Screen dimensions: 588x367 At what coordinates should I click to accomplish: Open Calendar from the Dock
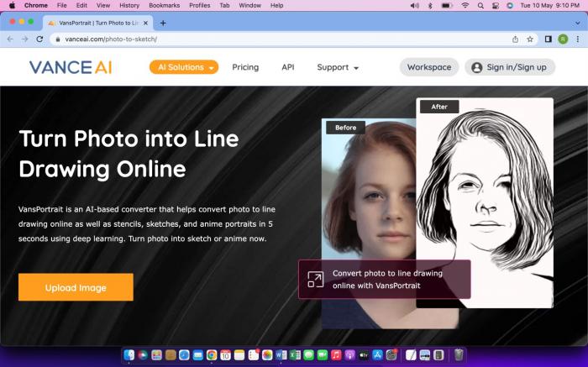point(225,354)
